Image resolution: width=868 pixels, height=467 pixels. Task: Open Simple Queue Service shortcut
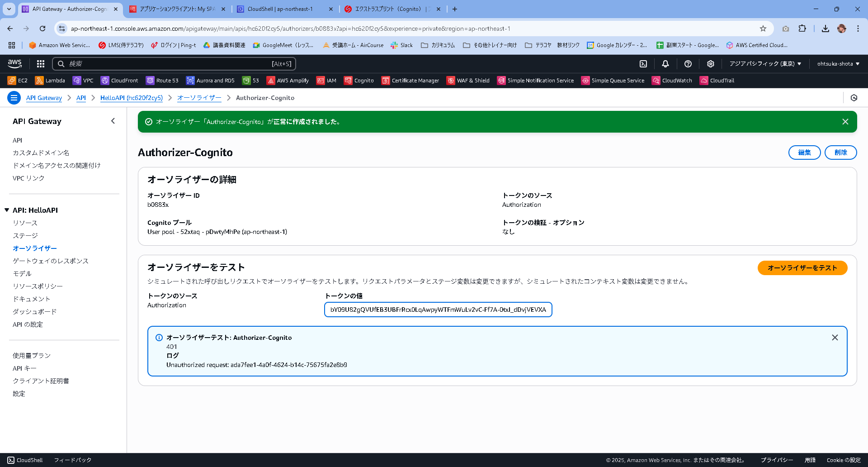click(x=613, y=81)
